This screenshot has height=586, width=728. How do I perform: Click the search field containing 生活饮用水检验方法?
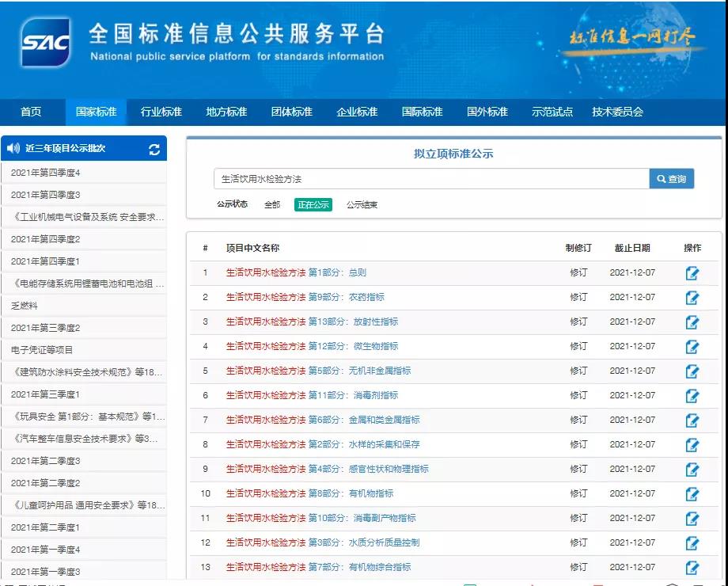[x=431, y=179]
